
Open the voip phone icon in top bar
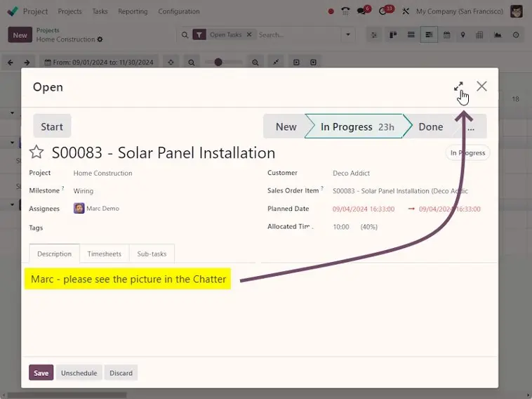click(345, 11)
